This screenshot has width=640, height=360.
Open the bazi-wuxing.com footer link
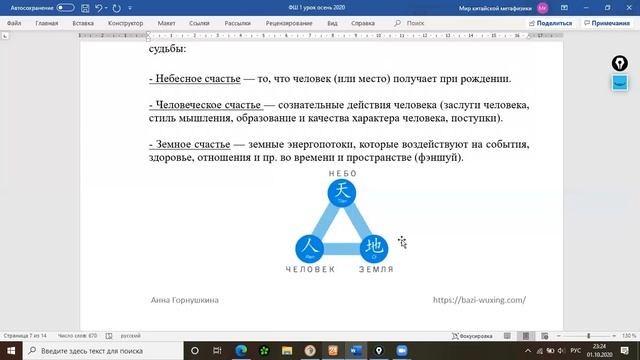click(479, 300)
